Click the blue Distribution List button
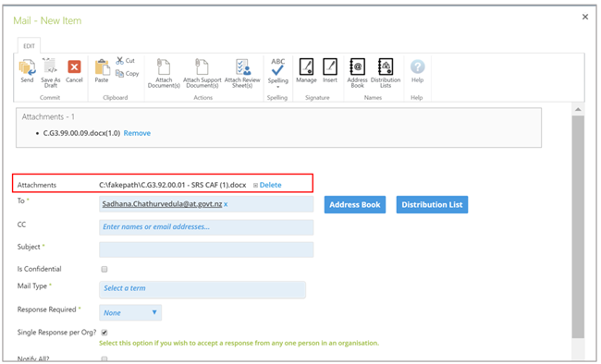 click(432, 204)
